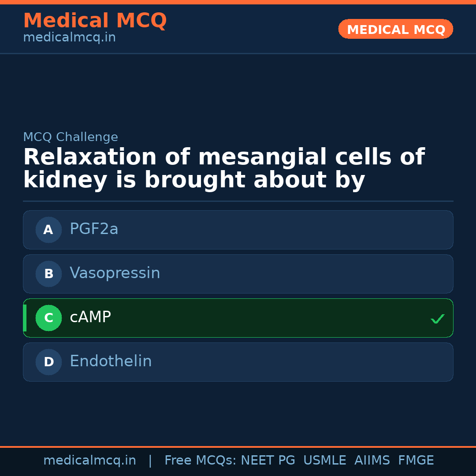Visit medicalmcq.in link under the logo
Image resolution: width=476 pixels, height=476 pixels.
point(69,37)
